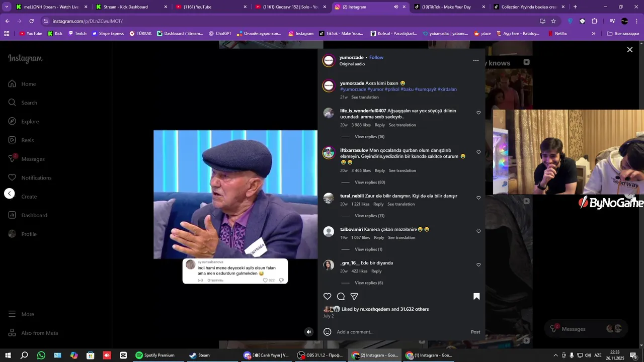Switch to Stream - Kick Dashboard tab
The image size is (644, 362).
click(131, 7)
